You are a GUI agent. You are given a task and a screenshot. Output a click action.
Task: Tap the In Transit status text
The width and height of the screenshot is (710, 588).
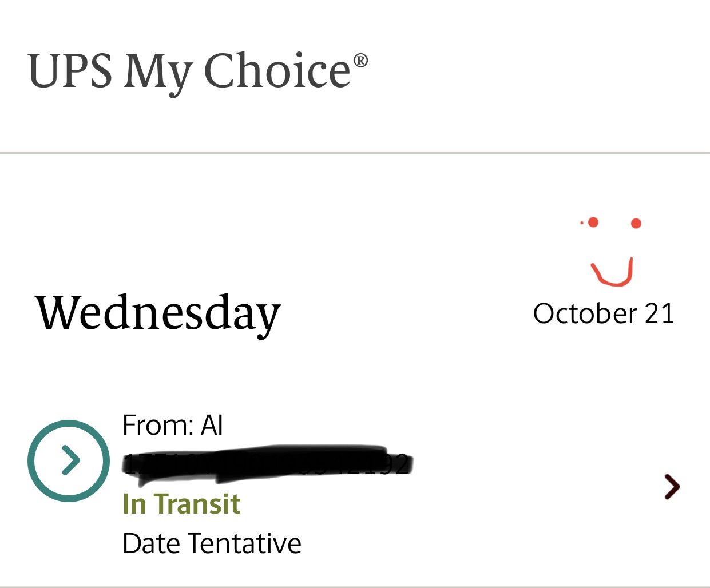point(181,504)
